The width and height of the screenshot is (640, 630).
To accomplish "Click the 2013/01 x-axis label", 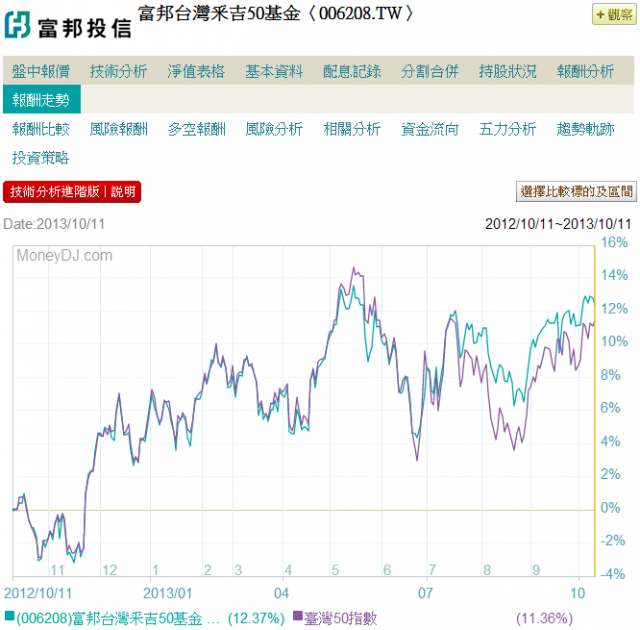I will click(x=167, y=593).
